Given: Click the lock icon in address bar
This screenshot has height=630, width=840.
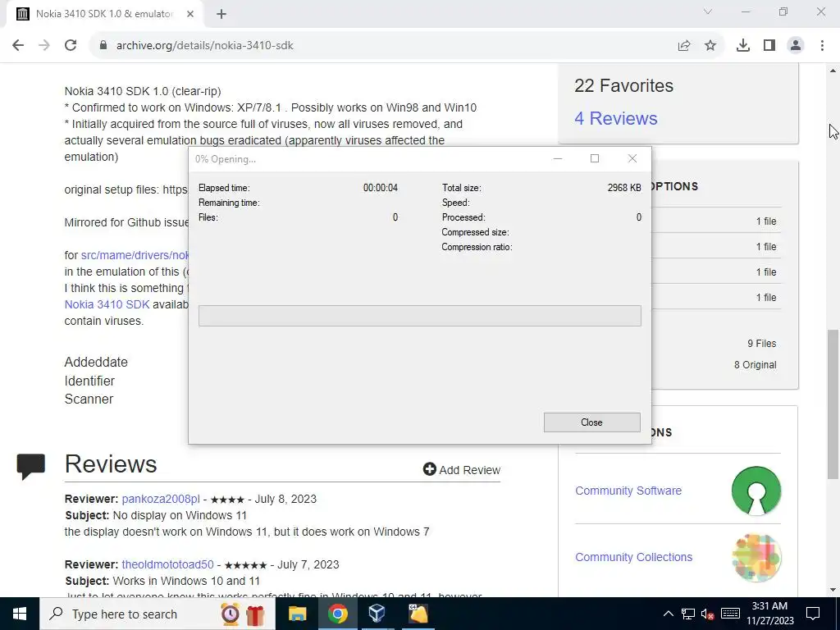Looking at the screenshot, I should point(103,46).
